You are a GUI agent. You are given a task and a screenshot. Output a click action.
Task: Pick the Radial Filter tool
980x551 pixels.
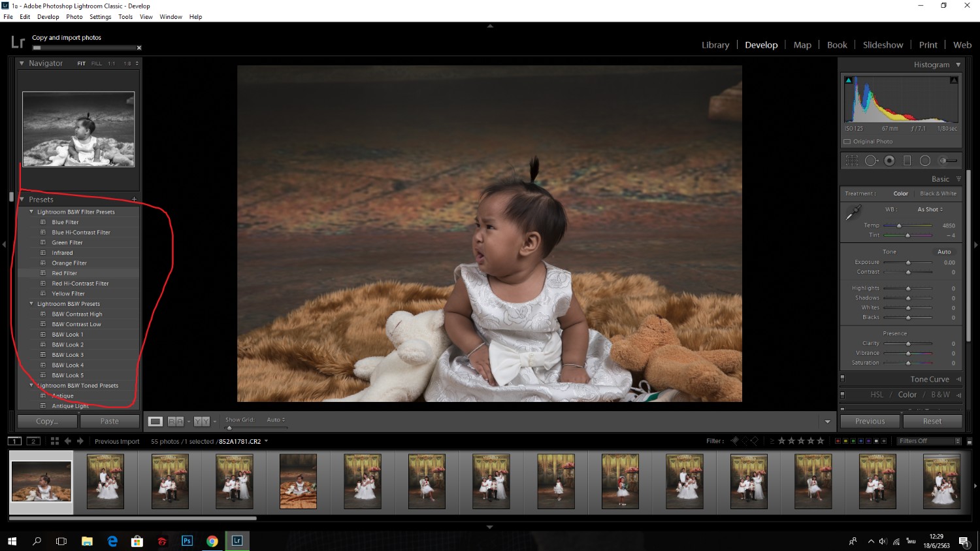pos(925,161)
